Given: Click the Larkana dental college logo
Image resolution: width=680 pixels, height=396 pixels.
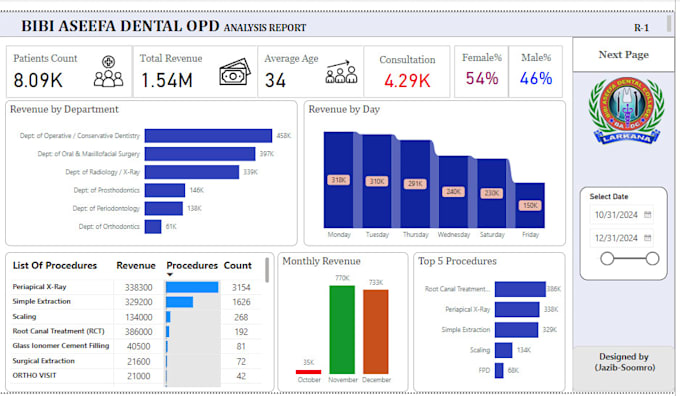Looking at the screenshot, I should 626,111.
